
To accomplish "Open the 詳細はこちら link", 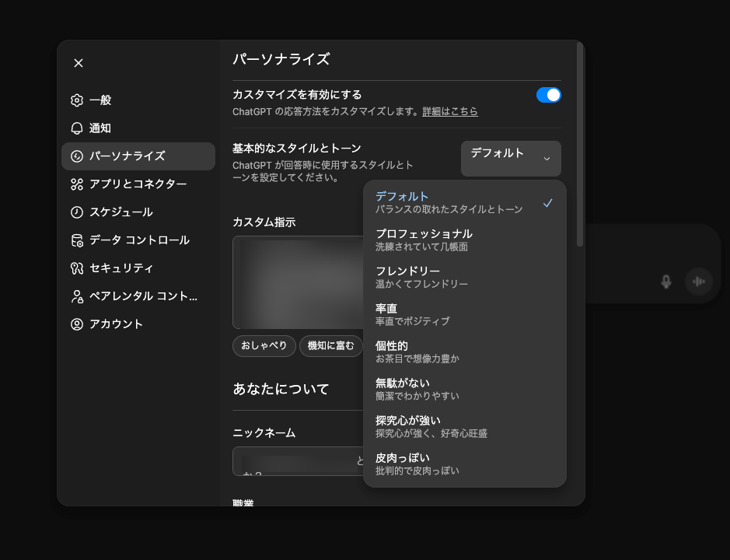I will 449,111.
